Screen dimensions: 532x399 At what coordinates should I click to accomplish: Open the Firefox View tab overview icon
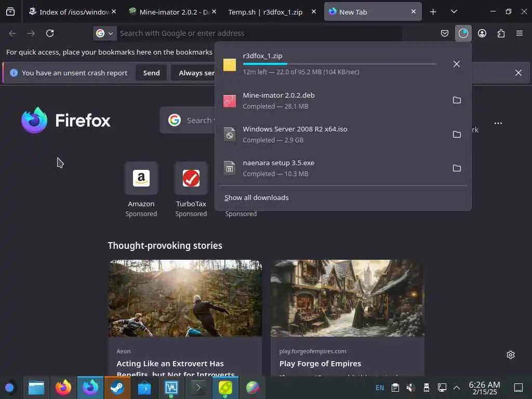click(10, 12)
